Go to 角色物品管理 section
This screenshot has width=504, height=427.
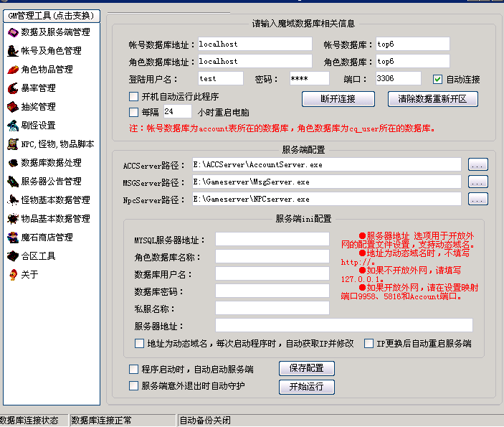tap(47, 70)
